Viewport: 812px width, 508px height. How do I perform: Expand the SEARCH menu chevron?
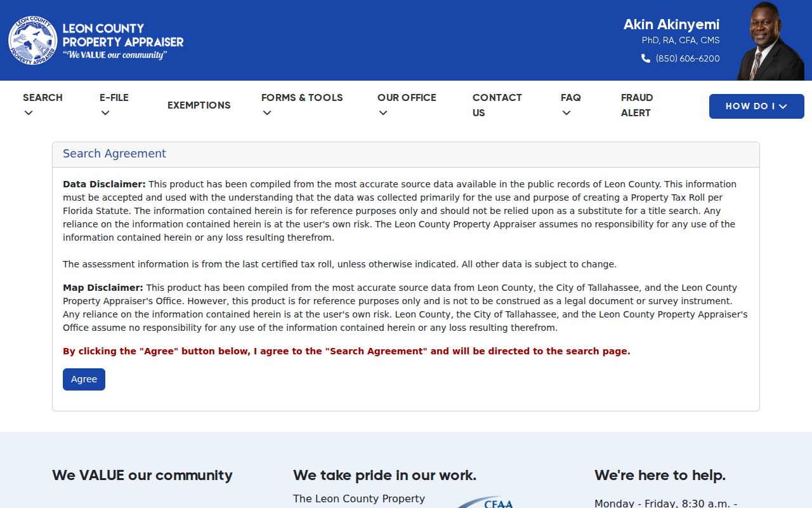pos(28,114)
